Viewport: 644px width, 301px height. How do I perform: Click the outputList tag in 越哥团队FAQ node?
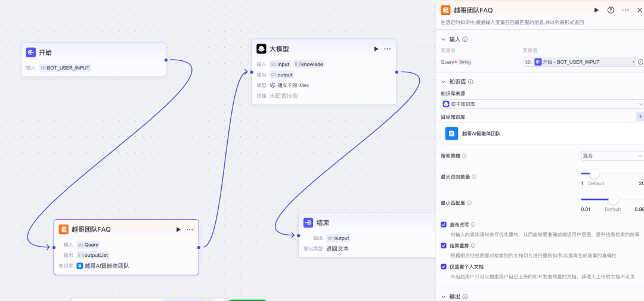[93, 255]
